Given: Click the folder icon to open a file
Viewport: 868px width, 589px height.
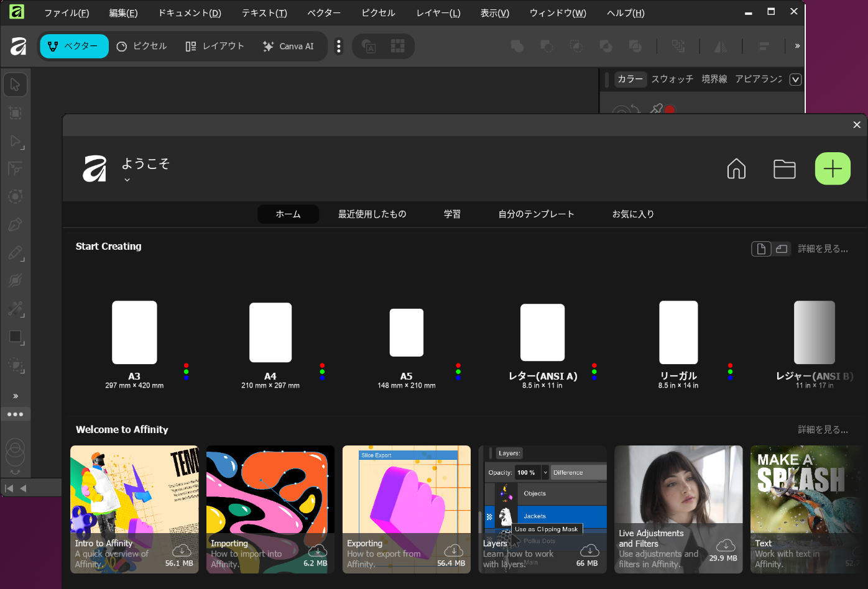Looking at the screenshot, I should 784,168.
